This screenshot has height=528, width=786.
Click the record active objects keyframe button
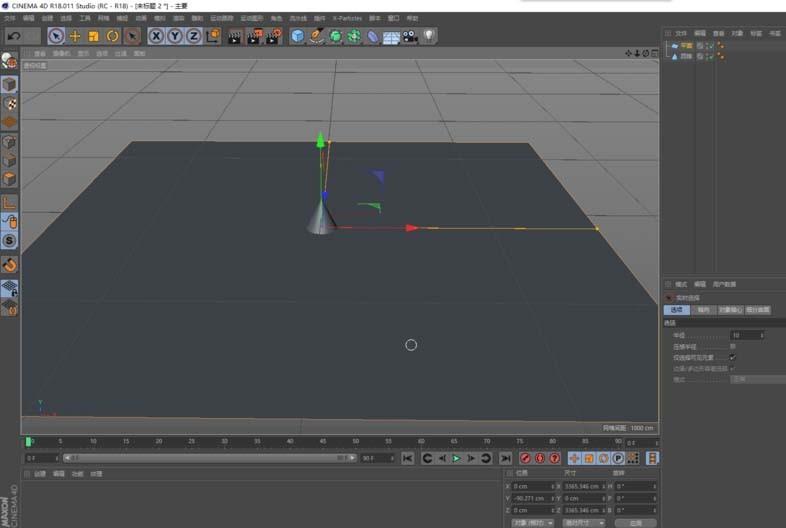coord(525,458)
